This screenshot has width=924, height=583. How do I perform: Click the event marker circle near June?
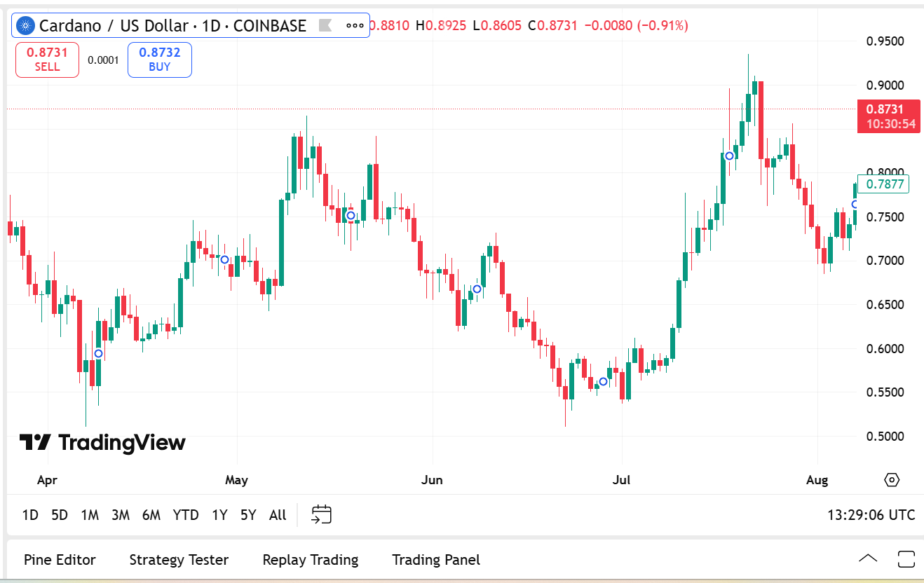pyautogui.click(x=477, y=289)
